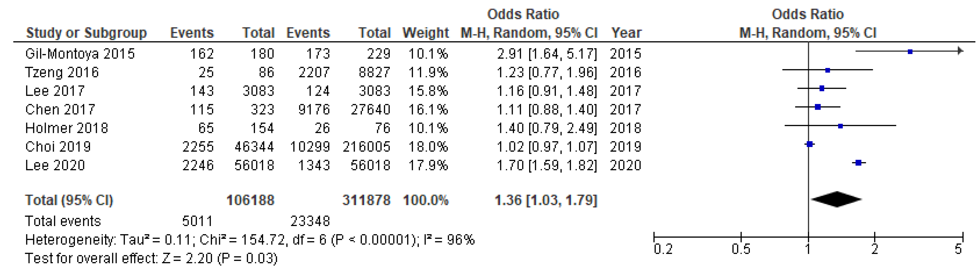
Task: Click the Test for overall effect line
Action: click(x=151, y=258)
